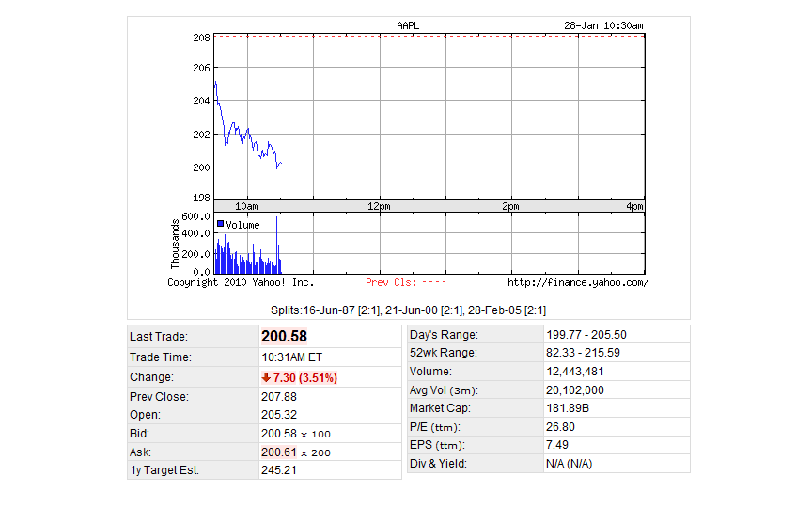Image resolution: width=812 pixels, height=508 pixels.
Task: Click the 28-Jan 10:30am chart timestamp
Action: tap(603, 25)
